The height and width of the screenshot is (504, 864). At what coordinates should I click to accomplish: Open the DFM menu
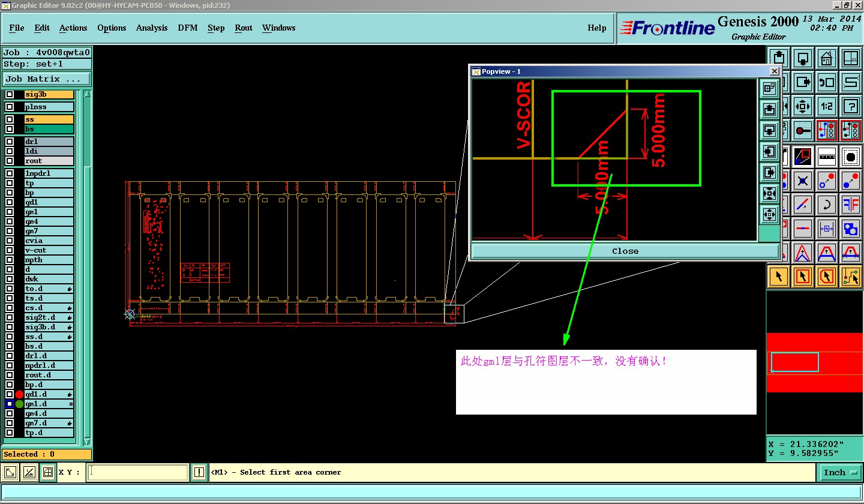pyautogui.click(x=188, y=28)
